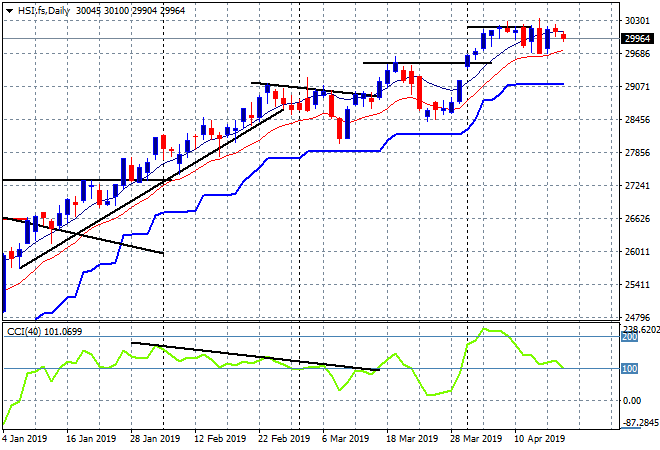Click the 18 Mar 2019 date label
The height and width of the screenshot is (450, 660).
(x=412, y=438)
